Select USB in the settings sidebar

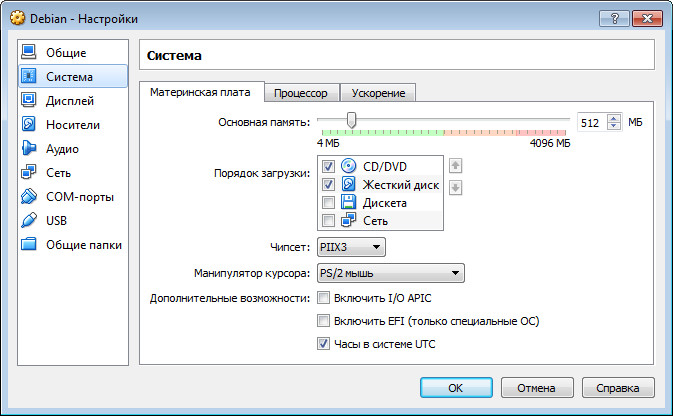[x=73, y=220]
